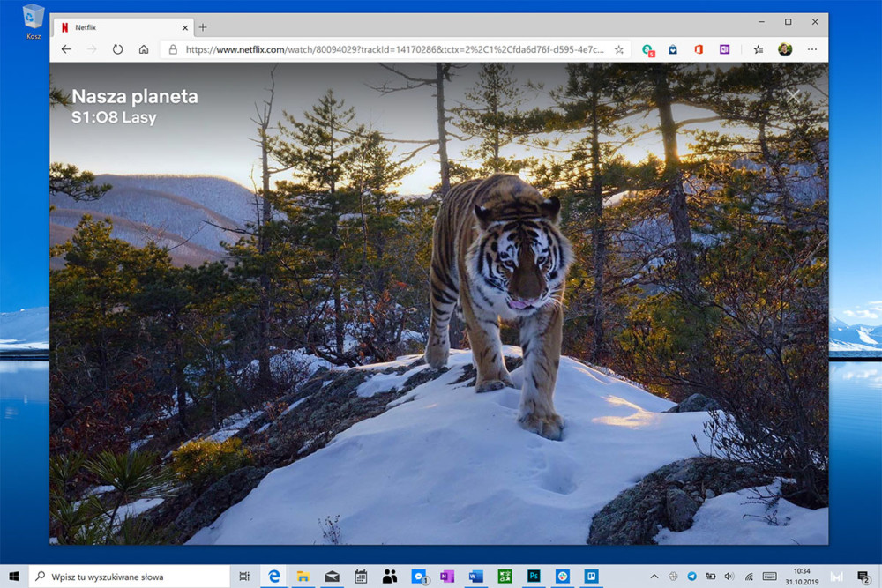Go to the browser home page
This screenshot has height=588, width=882.
pos(143,50)
